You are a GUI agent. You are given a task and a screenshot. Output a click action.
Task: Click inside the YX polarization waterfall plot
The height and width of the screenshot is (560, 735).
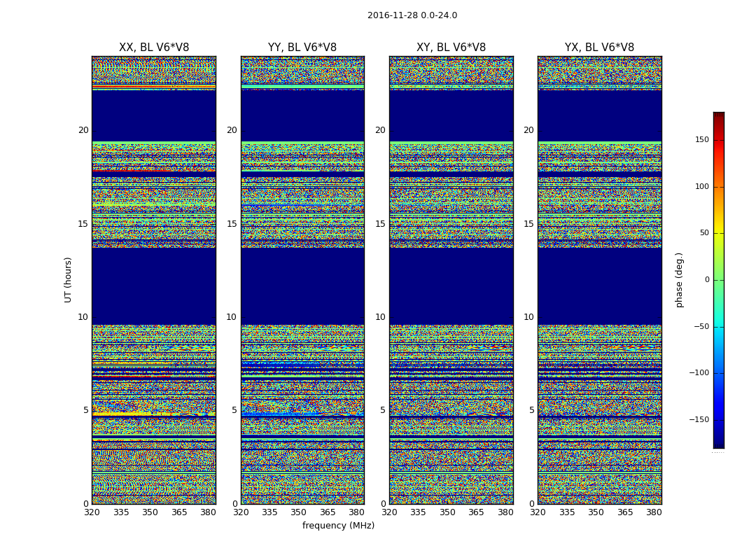click(x=599, y=280)
